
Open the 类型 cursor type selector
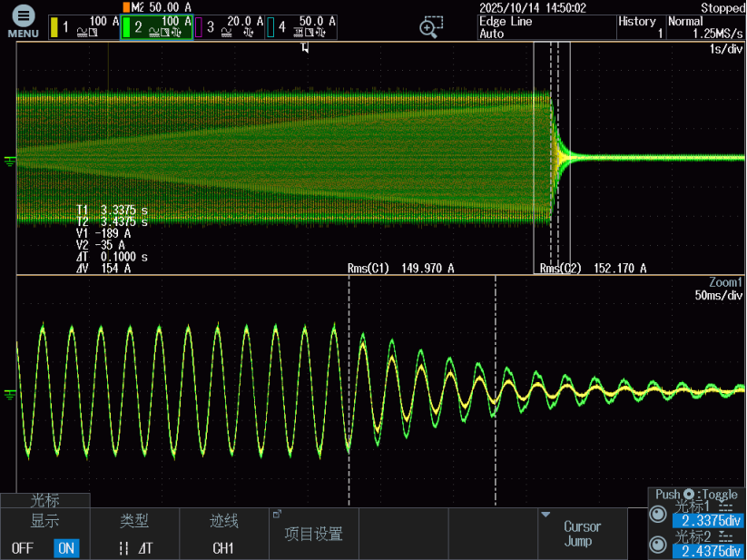[x=133, y=534]
